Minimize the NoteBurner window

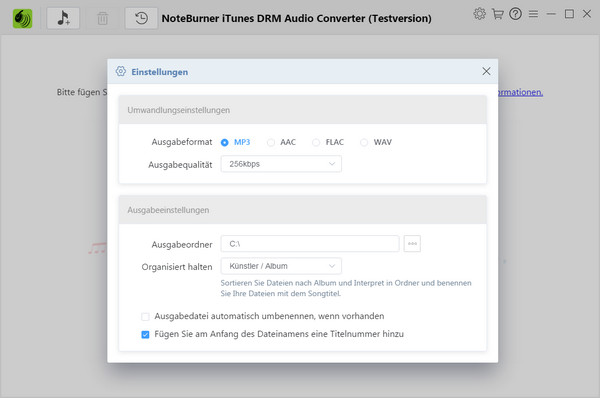(551, 14)
